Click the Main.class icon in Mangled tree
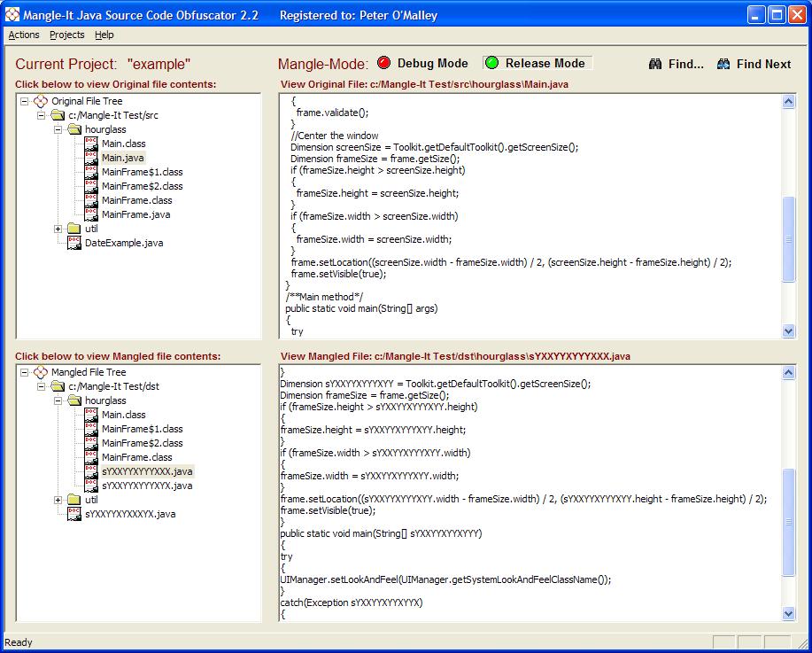Image resolution: width=812 pixels, height=653 pixels. [91, 415]
